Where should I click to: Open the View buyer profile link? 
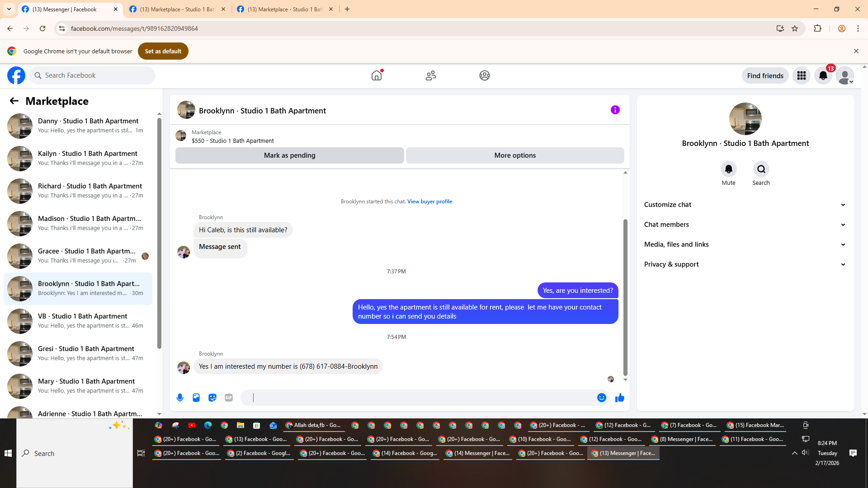tap(429, 202)
